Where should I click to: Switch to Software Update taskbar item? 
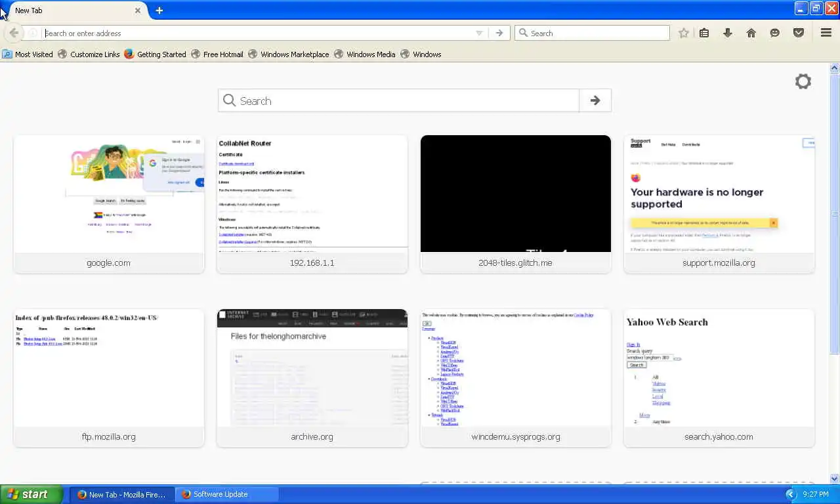click(x=227, y=494)
